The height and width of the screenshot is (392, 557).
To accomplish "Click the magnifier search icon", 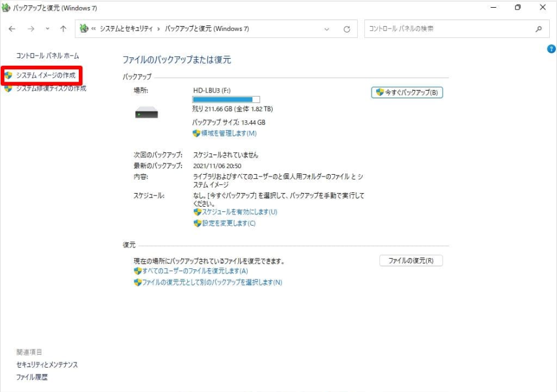I will (x=539, y=29).
